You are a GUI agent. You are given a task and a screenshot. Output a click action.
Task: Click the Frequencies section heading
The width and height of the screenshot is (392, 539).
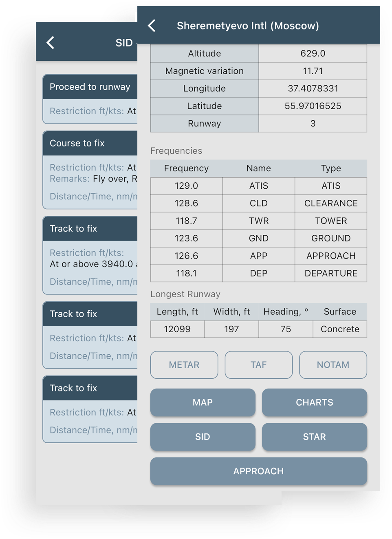(176, 151)
